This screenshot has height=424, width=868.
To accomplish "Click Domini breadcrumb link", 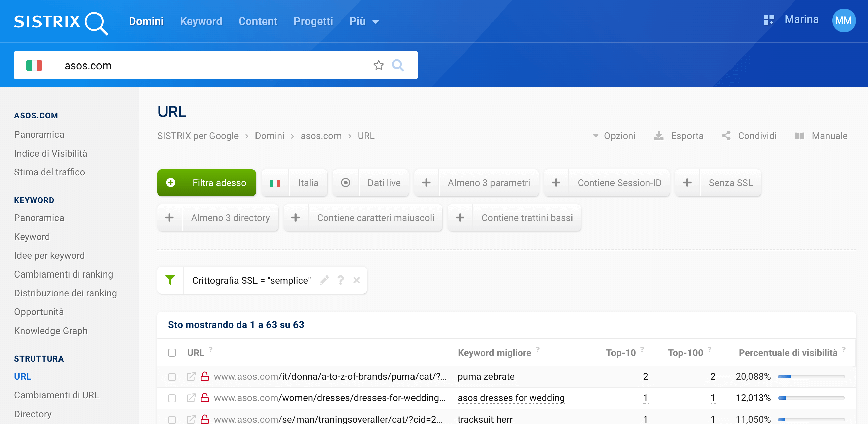I will (x=270, y=136).
